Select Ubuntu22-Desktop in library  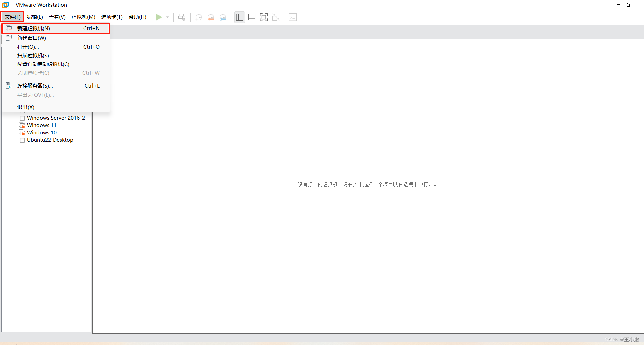(50, 140)
